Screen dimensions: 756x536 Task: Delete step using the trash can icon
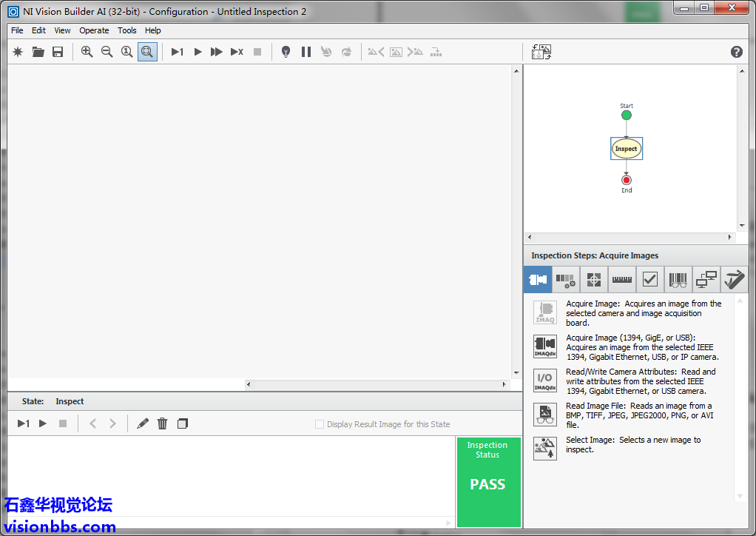pos(163,423)
